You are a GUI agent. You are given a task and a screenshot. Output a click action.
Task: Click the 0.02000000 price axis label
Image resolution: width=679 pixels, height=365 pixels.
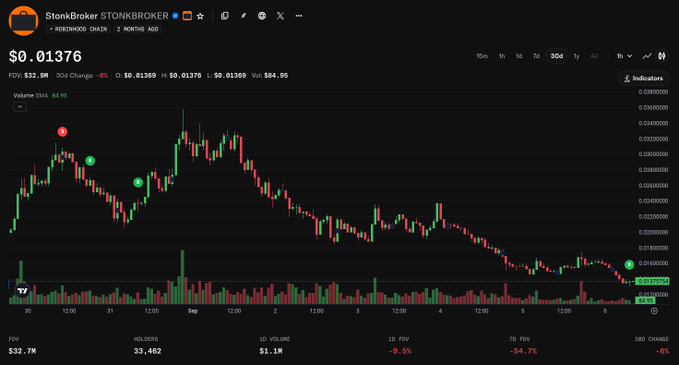653,232
